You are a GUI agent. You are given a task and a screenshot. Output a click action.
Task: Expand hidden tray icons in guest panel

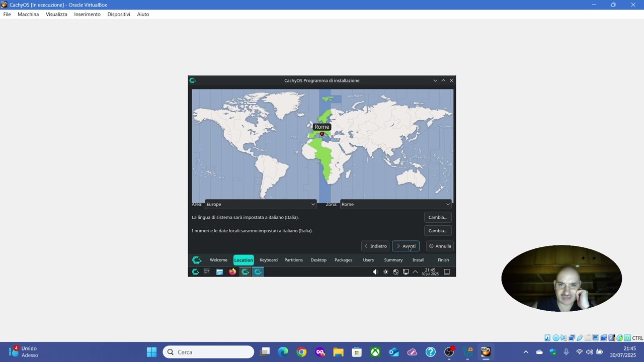pos(415,272)
